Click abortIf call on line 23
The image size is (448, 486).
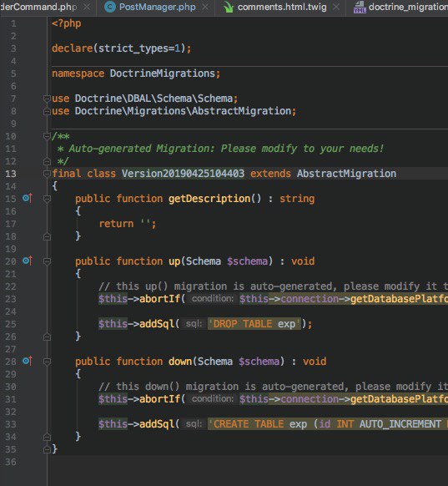coord(159,299)
